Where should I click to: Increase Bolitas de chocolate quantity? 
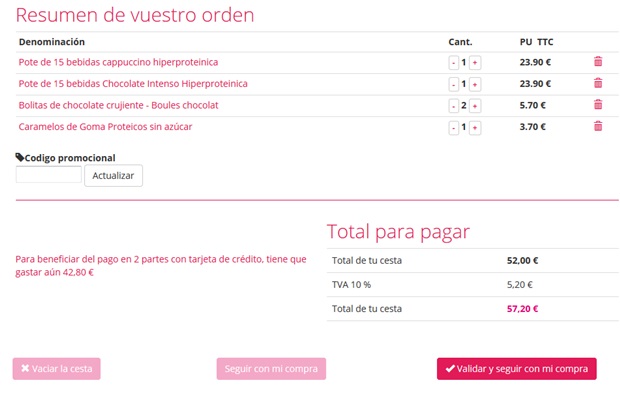click(x=475, y=106)
